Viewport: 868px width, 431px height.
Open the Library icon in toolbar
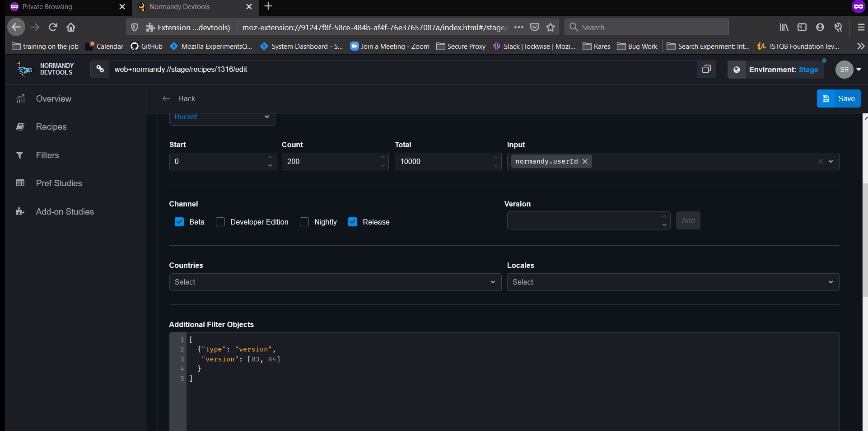pyautogui.click(x=784, y=27)
